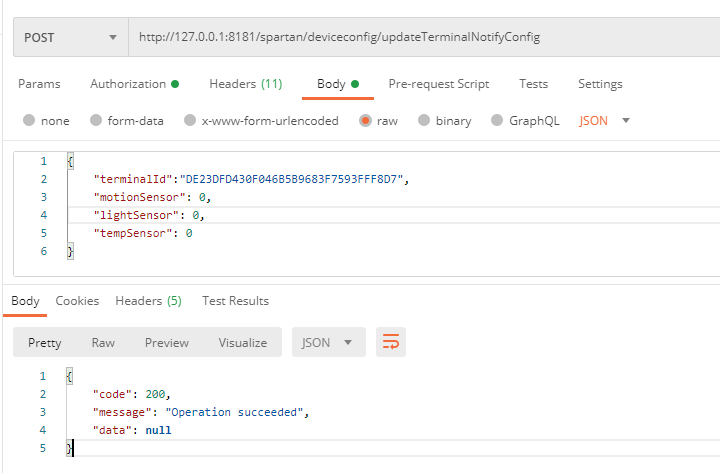The image size is (720, 473).
Task: Select the binary body option
Action: [x=424, y=121]
